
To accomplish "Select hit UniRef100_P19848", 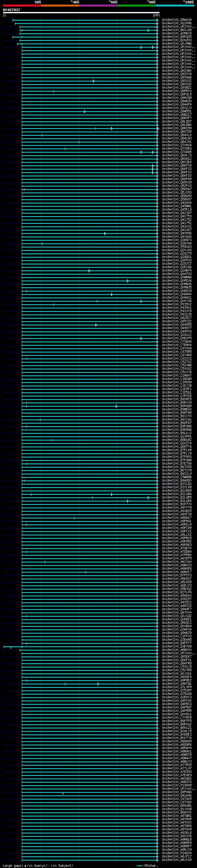I will point(176,785).
